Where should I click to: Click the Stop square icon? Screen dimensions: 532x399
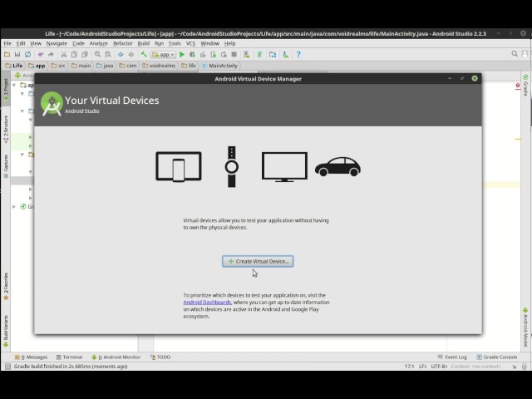pos(234,54)
